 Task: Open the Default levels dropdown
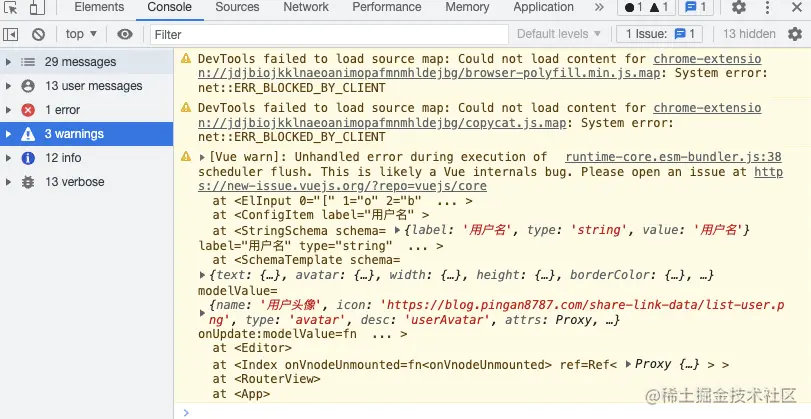click(x=559, y=34)
